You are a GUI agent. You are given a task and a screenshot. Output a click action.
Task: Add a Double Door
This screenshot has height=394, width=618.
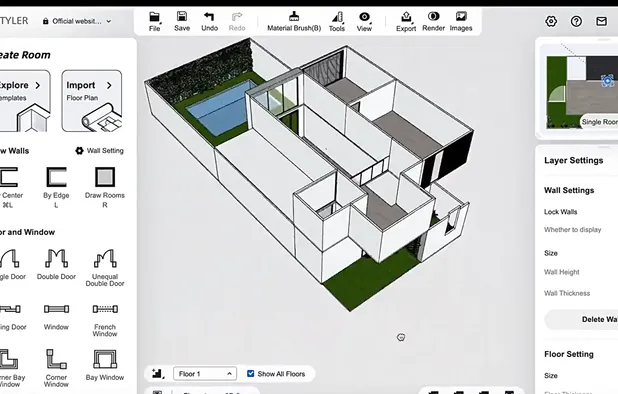[56, 265]
